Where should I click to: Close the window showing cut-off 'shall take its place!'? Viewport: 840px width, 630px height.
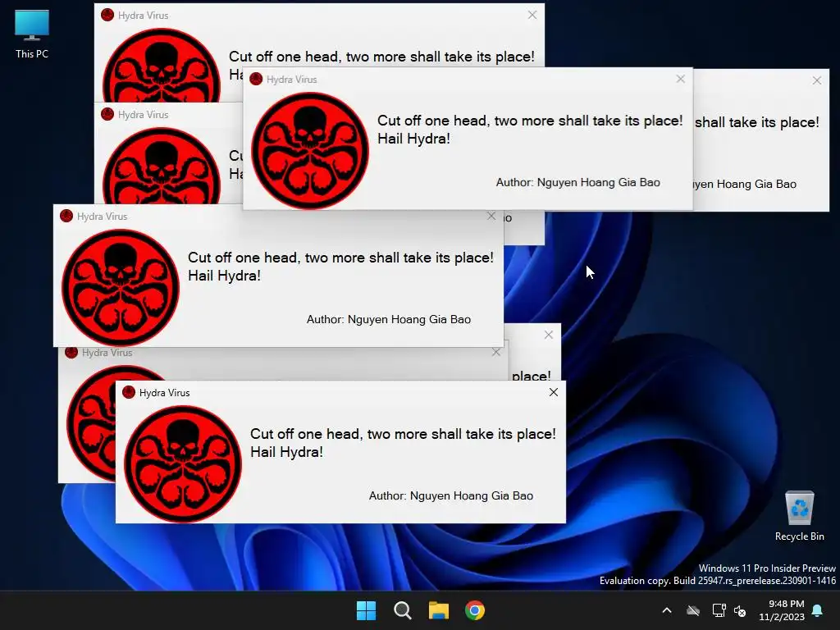(x=816, y=80)
